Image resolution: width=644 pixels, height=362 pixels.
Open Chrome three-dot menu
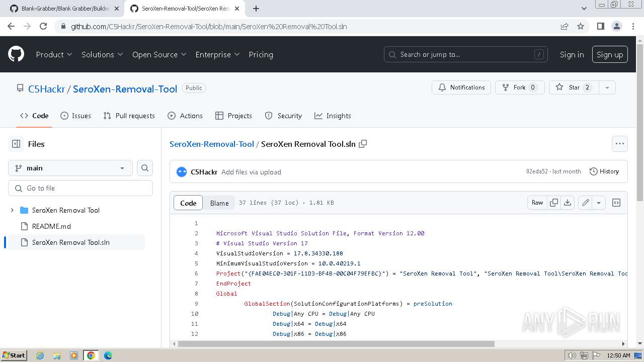pyautogui.click(x=632, y=26)
